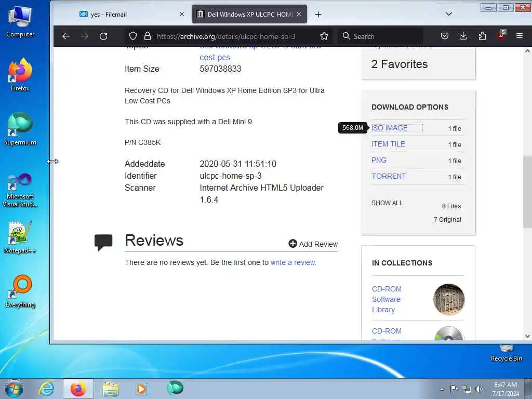Viewport: 532px width, 399px height.
Task: Open the Firefox hamburger menu
Action: [520, 36]
